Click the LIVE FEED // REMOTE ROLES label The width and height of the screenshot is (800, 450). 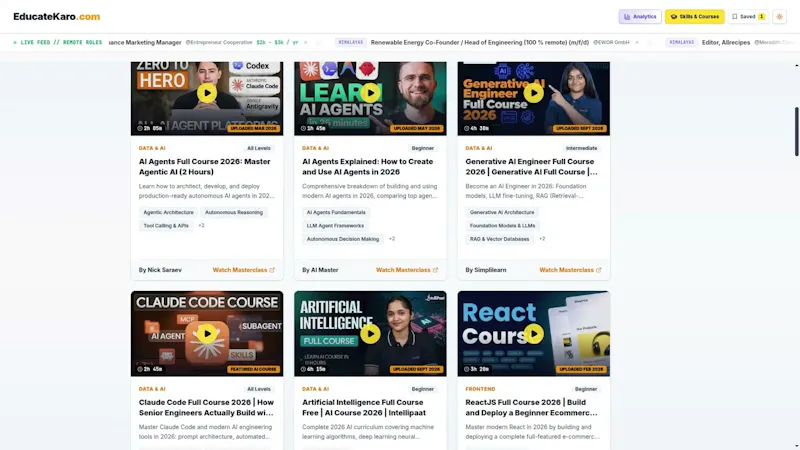(x=58, y=42)
